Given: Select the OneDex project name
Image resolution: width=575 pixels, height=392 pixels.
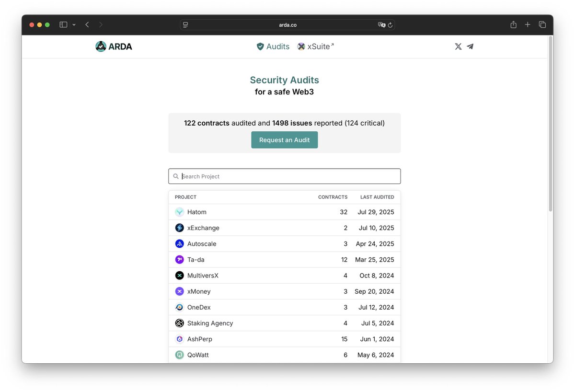Looking at the screenshot, I should click(199, 307).
